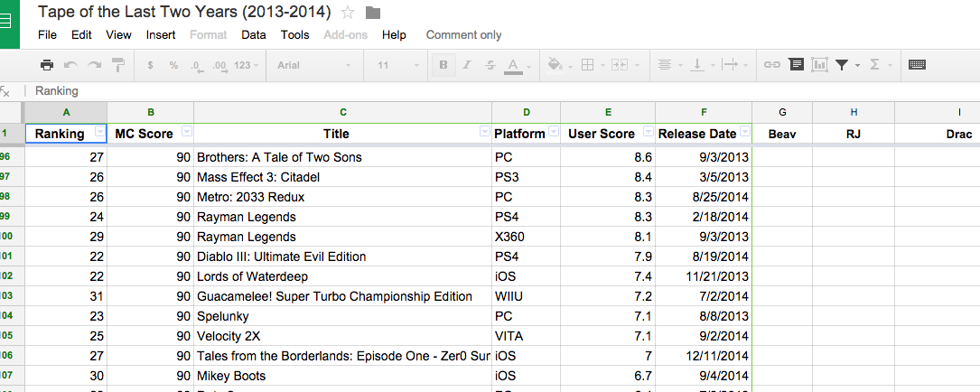Star this spreadsheet document
Viewport: 980px width, 392px height.
pyautogui.click(x=348, y=12)
